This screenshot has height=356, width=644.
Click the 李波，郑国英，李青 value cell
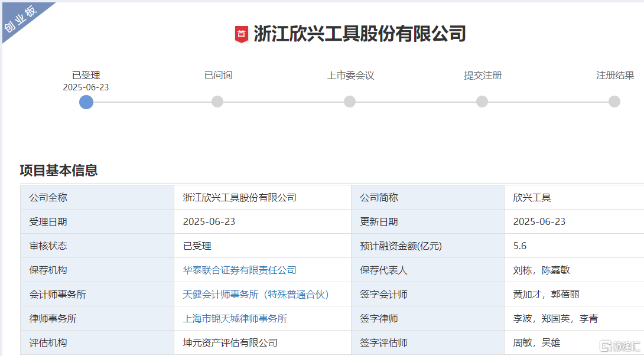574,319
